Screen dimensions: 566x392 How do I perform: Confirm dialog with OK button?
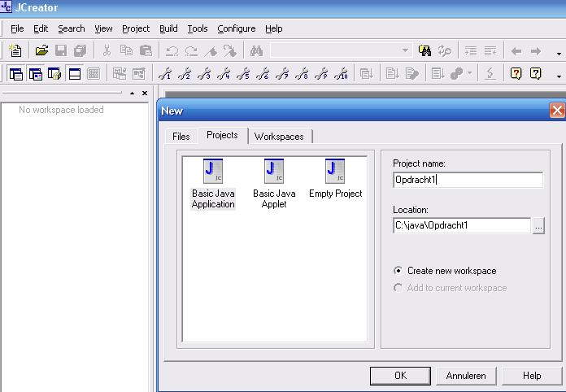400,376
